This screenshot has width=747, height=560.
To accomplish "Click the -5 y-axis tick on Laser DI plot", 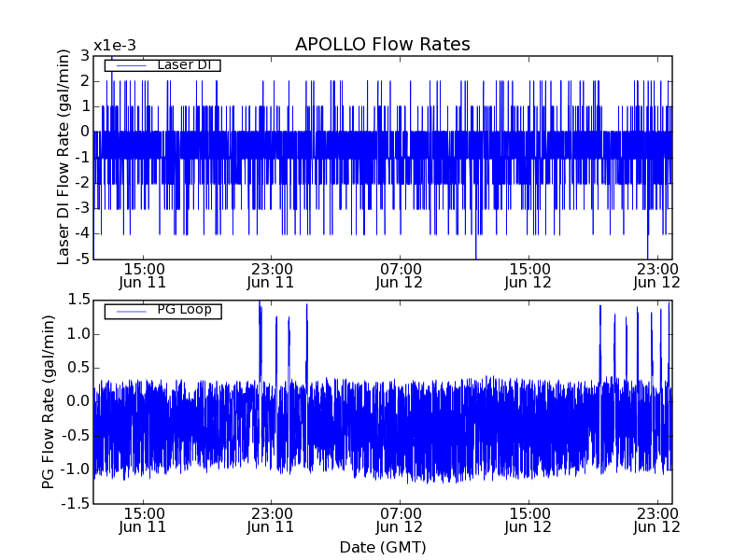I will 82,259.
